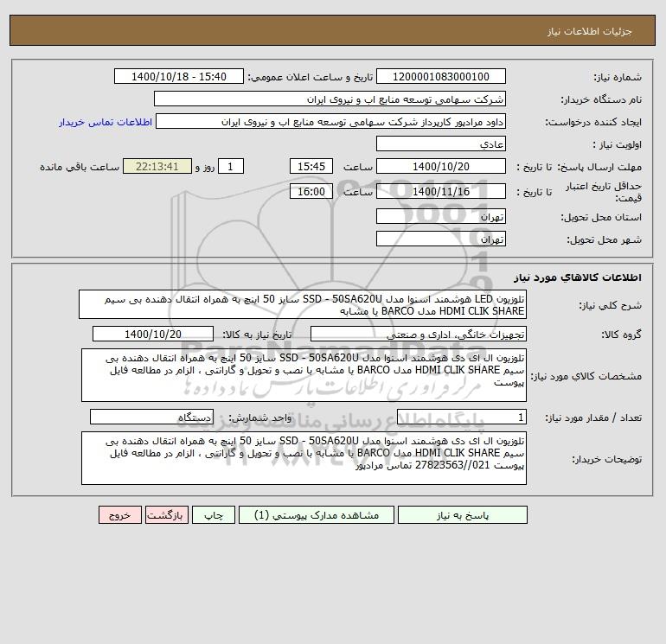Click the چاپ print button
The width and height of the screenshot is (666, 644).
(214, 515)
